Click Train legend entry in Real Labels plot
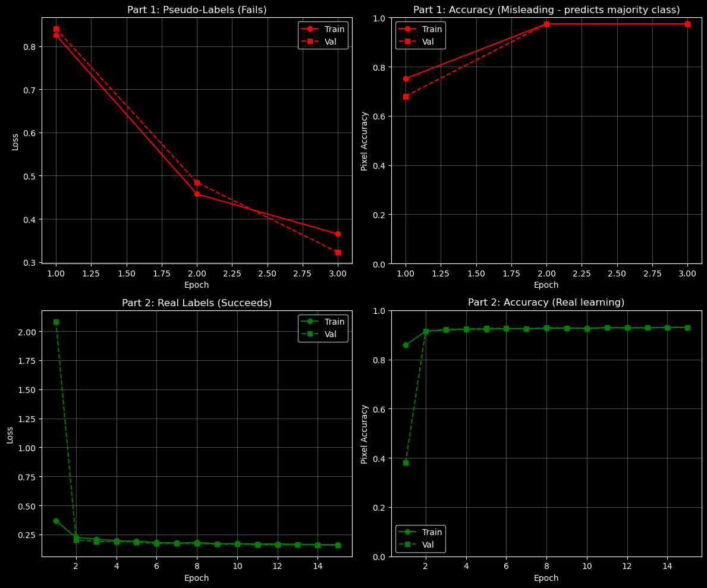Image resolution: width=707 pixels, height=588 pixels. 322,322
